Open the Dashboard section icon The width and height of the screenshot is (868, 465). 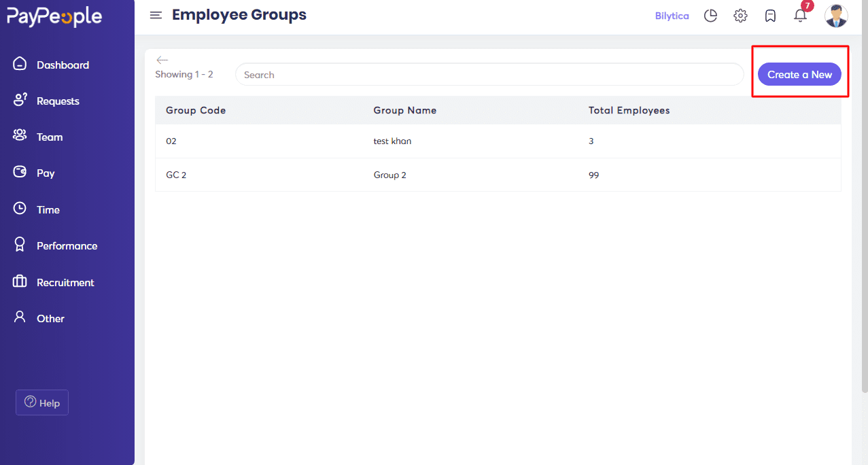tap(20, 64)
